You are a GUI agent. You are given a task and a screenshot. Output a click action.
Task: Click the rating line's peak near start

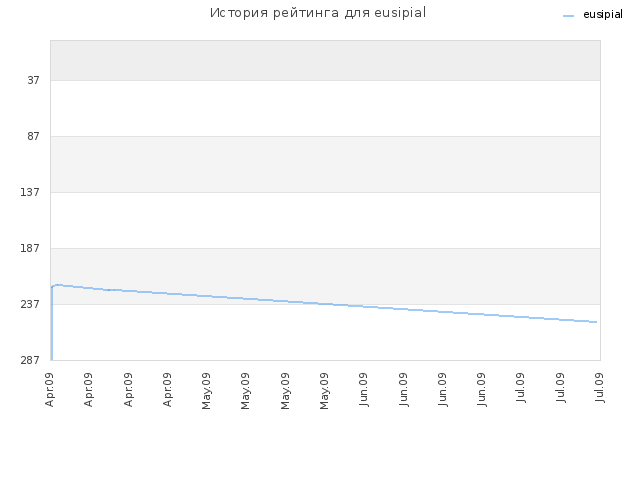[58, 284]
